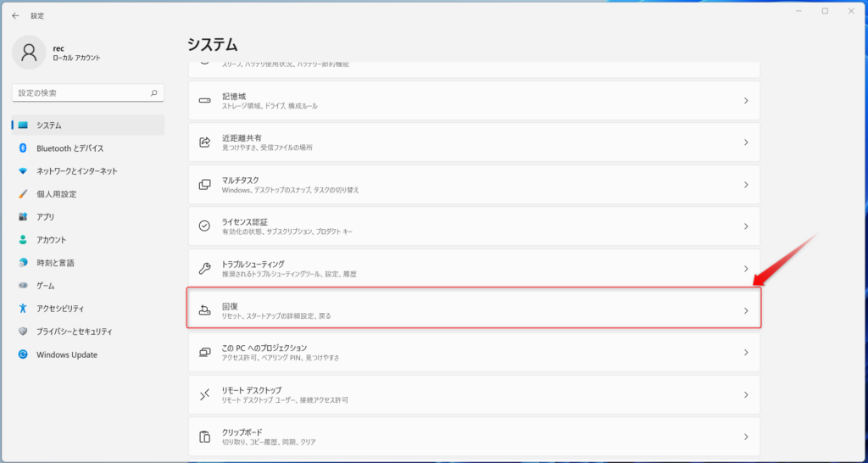
Task: Click the 時刻と言語 globe icon
Action: [x=23, y=263]
